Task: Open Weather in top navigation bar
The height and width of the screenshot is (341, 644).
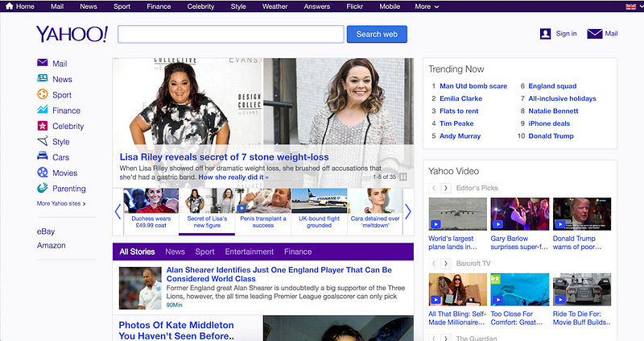Action: (x=275, y=6)
